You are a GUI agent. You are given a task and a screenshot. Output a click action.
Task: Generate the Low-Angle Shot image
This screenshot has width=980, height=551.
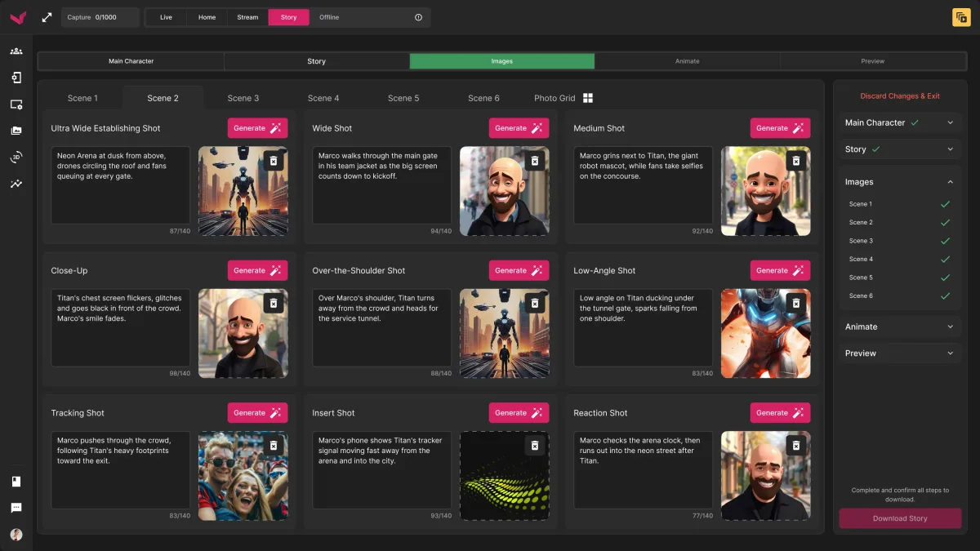[x=780, y=270]
